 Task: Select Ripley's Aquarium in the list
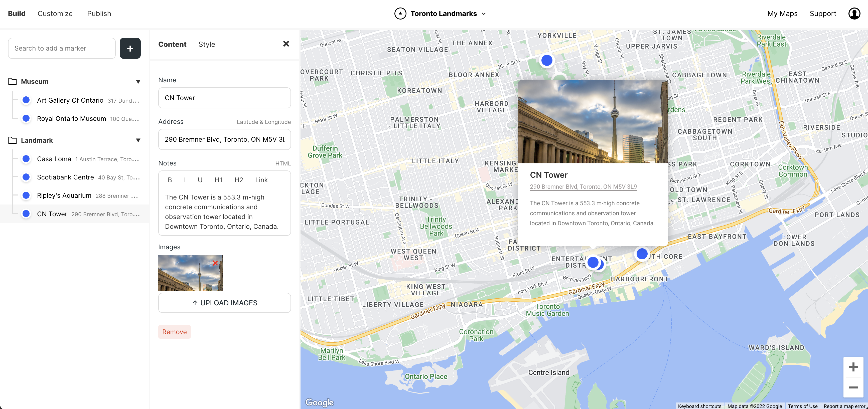tap(74, 195)
